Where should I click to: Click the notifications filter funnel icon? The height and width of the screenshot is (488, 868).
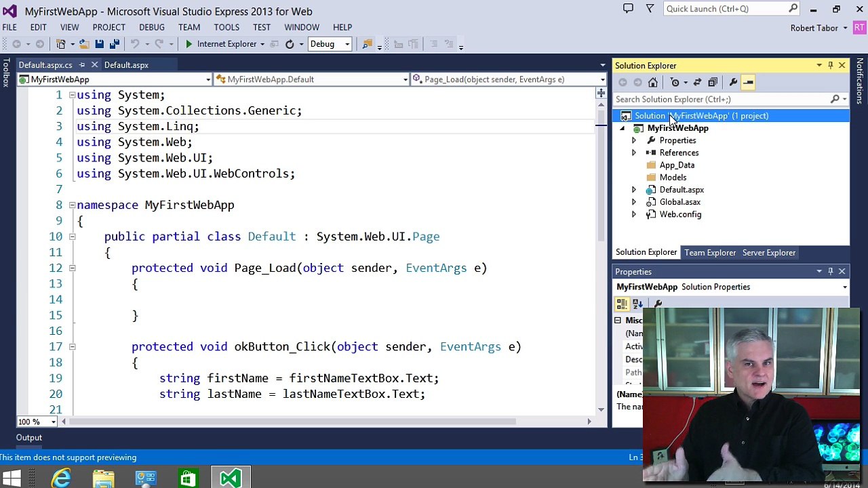click(650, 9)
